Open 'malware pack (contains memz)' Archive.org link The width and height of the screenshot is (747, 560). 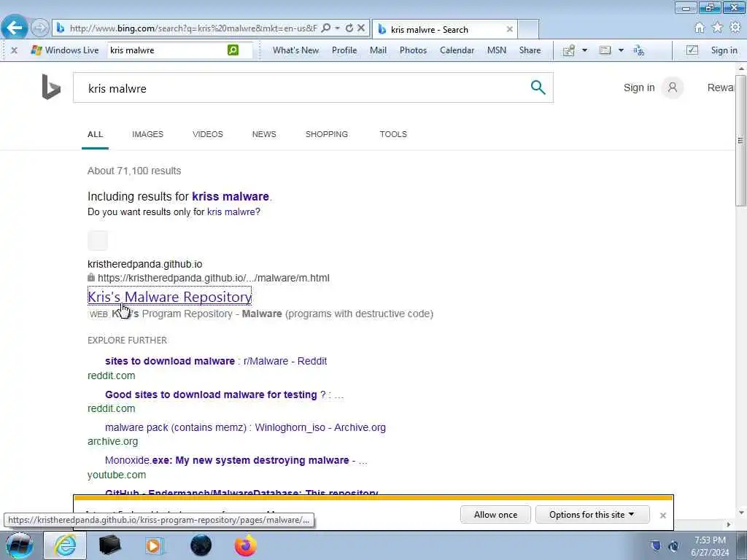[x=245, y=427]
